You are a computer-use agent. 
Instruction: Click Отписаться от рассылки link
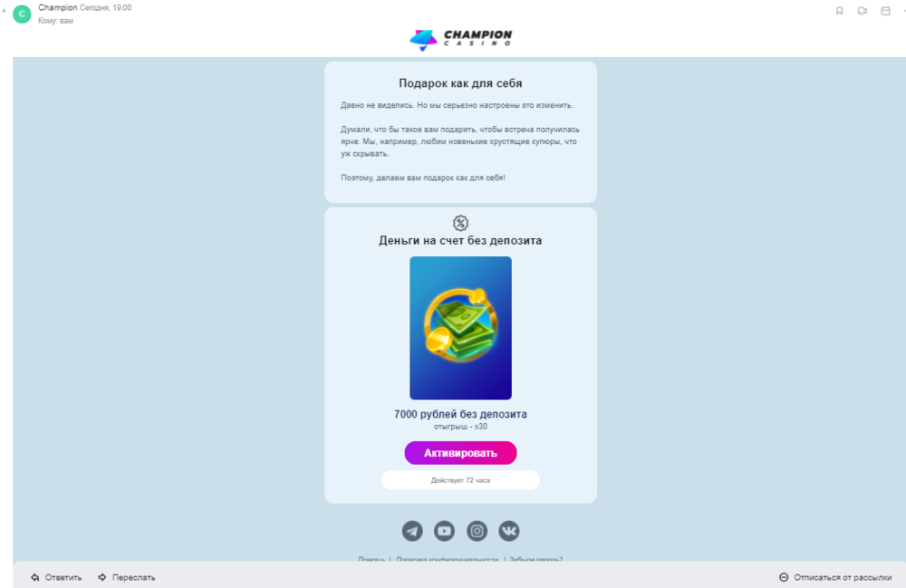click(x=843, y=578)
